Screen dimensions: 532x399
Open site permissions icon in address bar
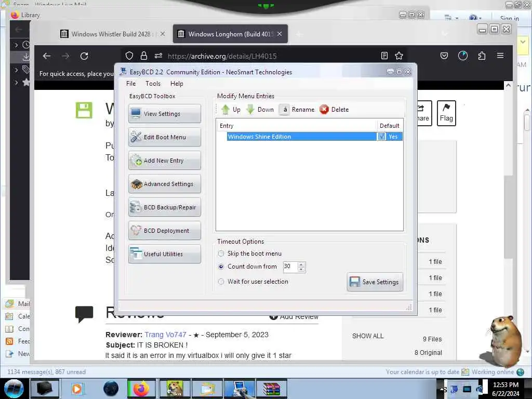coord(158,56)
